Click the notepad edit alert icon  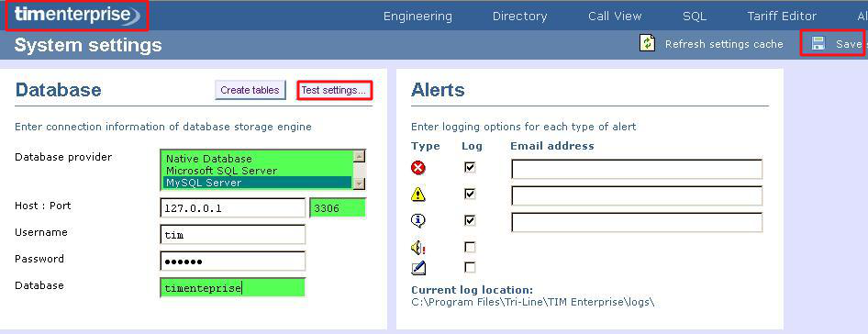tap(418, 268)
